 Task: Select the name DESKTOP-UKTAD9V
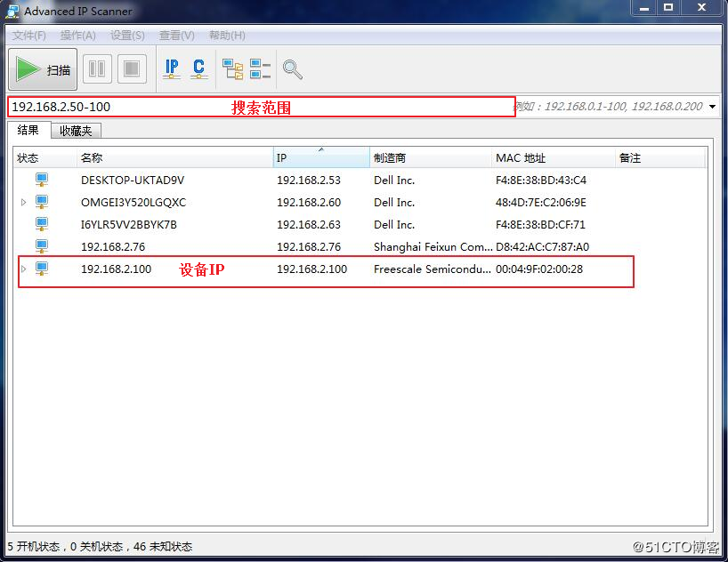click(x=133, y=180)
